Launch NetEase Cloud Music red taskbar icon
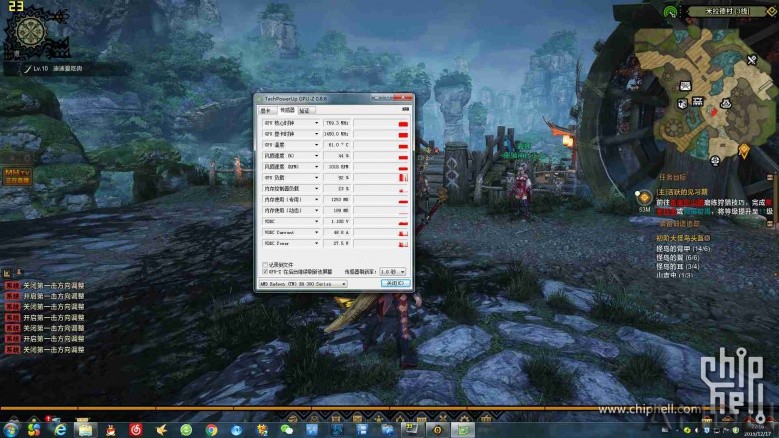The image size is (779, 438). (x=136, y=430)
